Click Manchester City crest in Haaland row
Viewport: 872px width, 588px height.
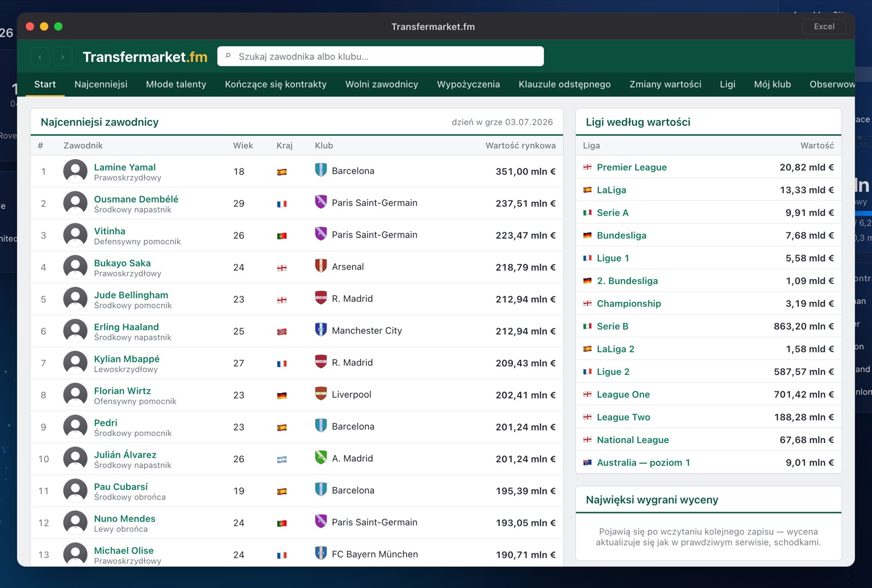(x=321, y=330)
